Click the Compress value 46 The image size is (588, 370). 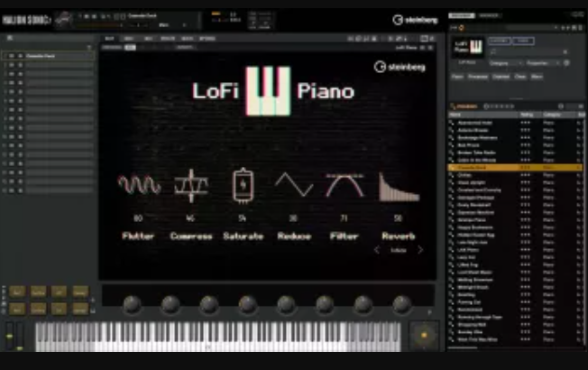[190, 218]
